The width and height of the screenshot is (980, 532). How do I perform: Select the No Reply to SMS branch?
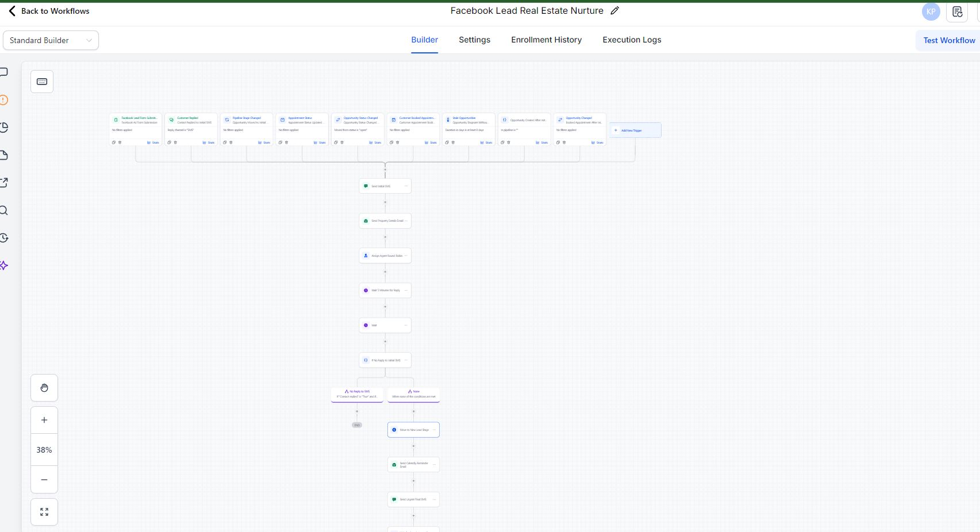tap(357, 394)
